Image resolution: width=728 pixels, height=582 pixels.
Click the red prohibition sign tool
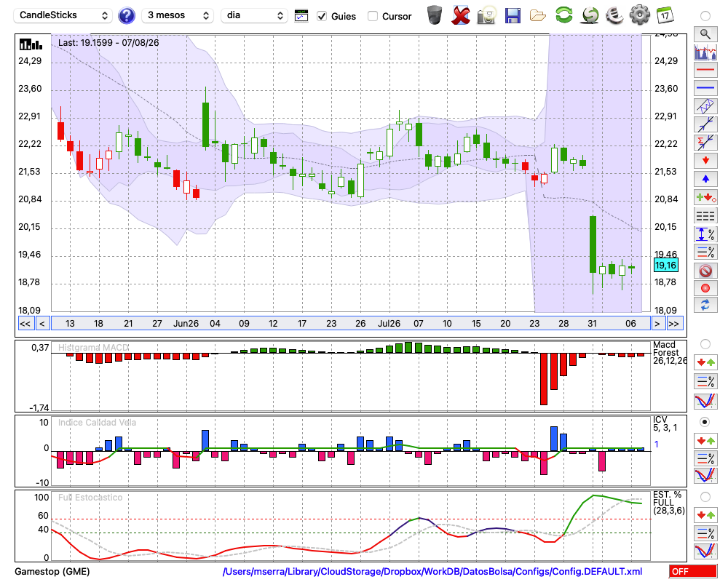pos(705,270)
